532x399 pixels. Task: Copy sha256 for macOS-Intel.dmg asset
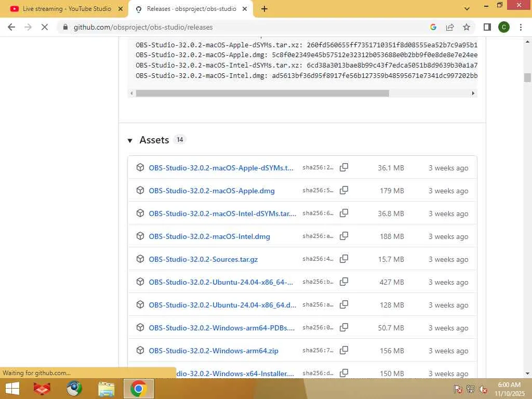click(344, 236)
